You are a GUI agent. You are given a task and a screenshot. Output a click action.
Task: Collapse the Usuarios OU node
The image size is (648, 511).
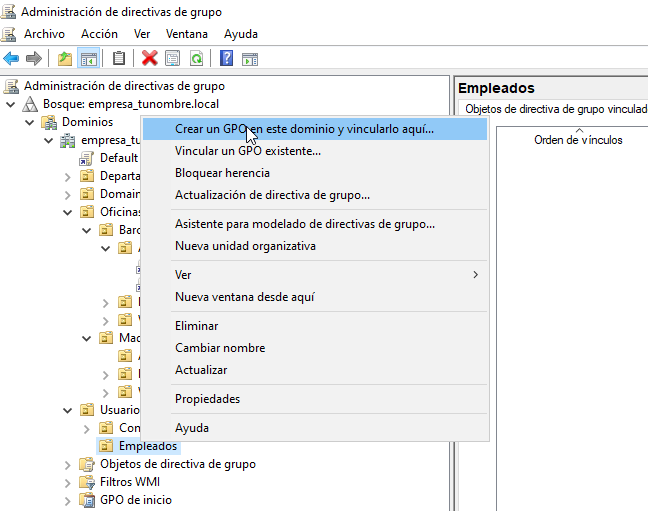68,411
